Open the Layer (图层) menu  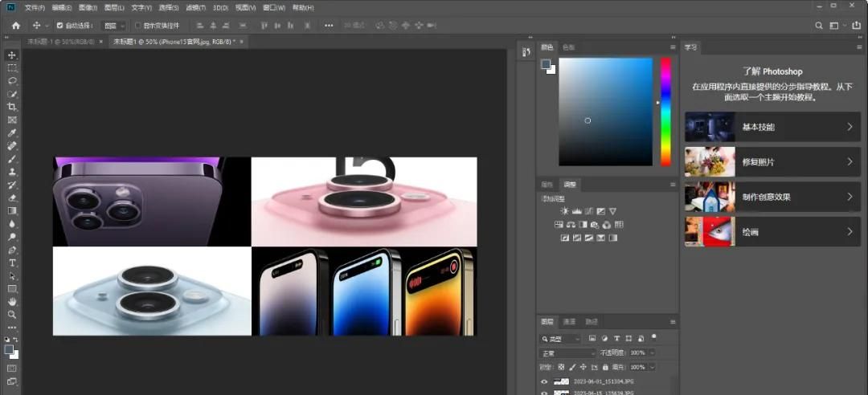[x=115, y=8]
